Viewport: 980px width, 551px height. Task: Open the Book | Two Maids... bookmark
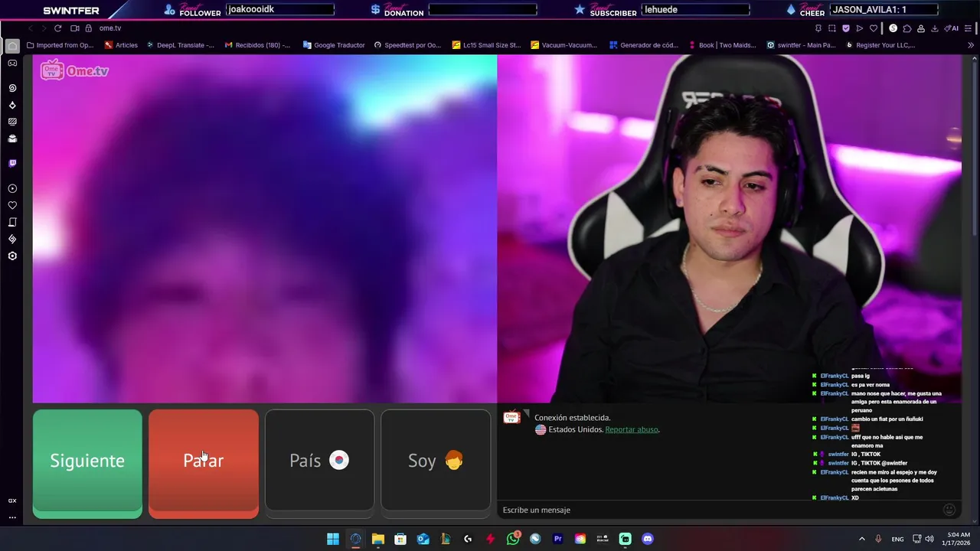click(722, 45)
